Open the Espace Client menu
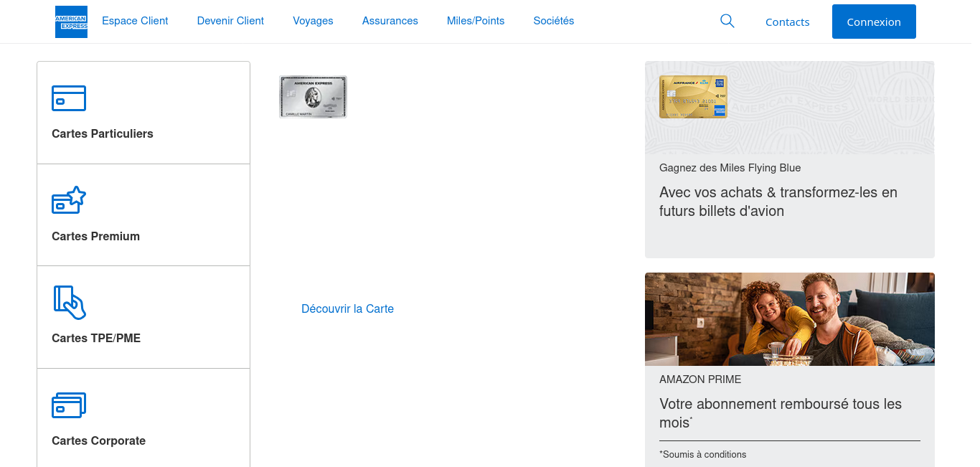This screenshot has width=980, height=467. pyautogui.click(x=135, y=21)
